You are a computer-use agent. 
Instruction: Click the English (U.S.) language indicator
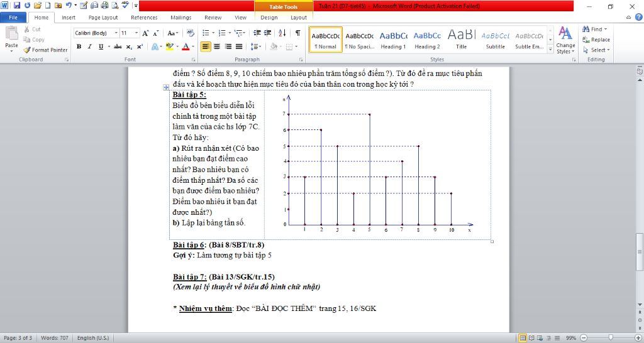click(93, 338)
